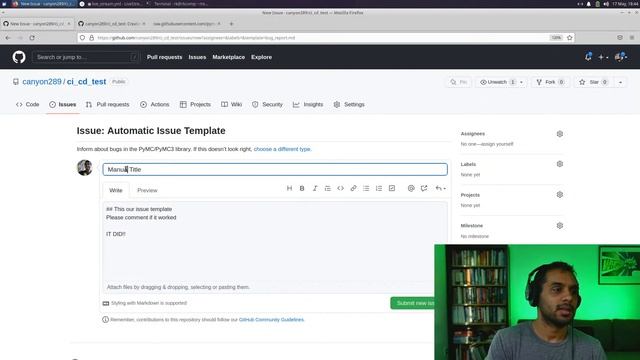Open the Actions tab

pos(155,104)
